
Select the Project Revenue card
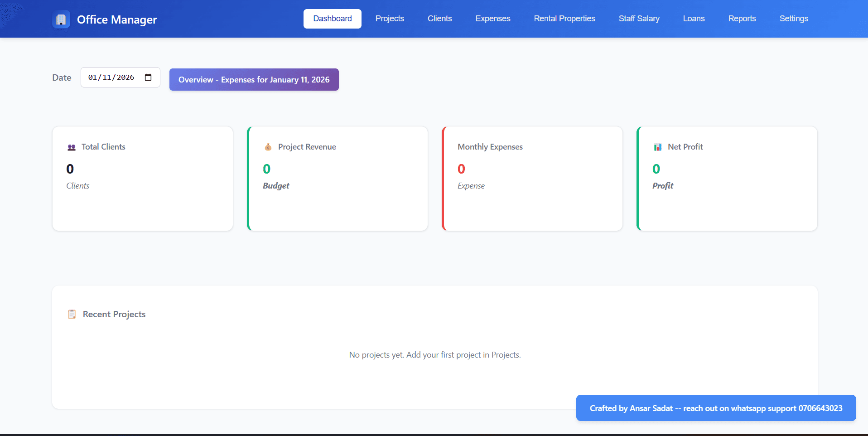[x=338, y=179]
